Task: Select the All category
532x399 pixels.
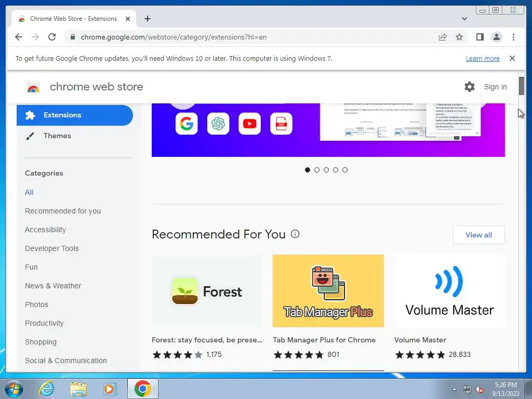Action: [x=29, y=192]
